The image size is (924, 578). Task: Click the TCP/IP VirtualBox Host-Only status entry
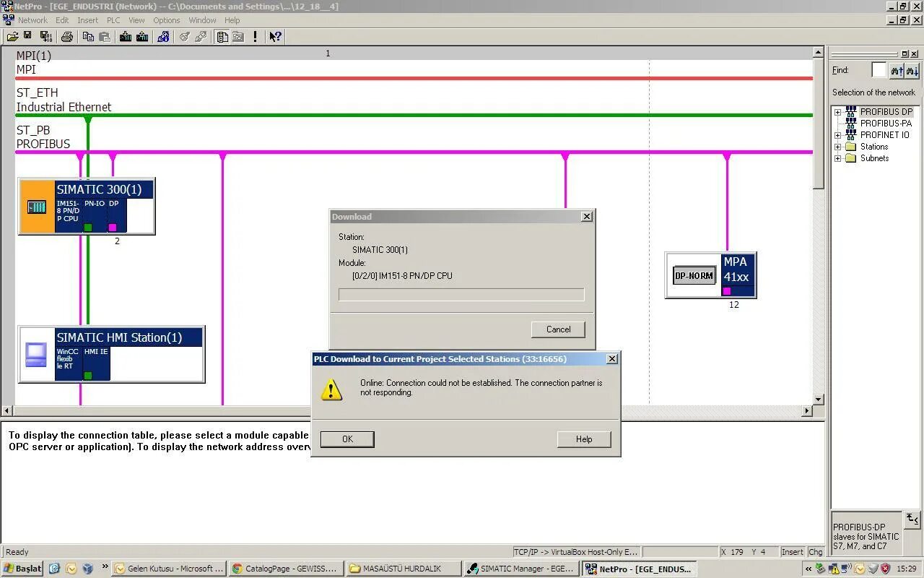point(575,552)
